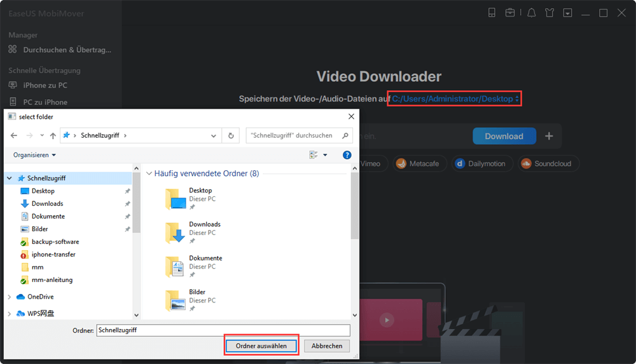Select the Metacafe site icon

point(401,164)
